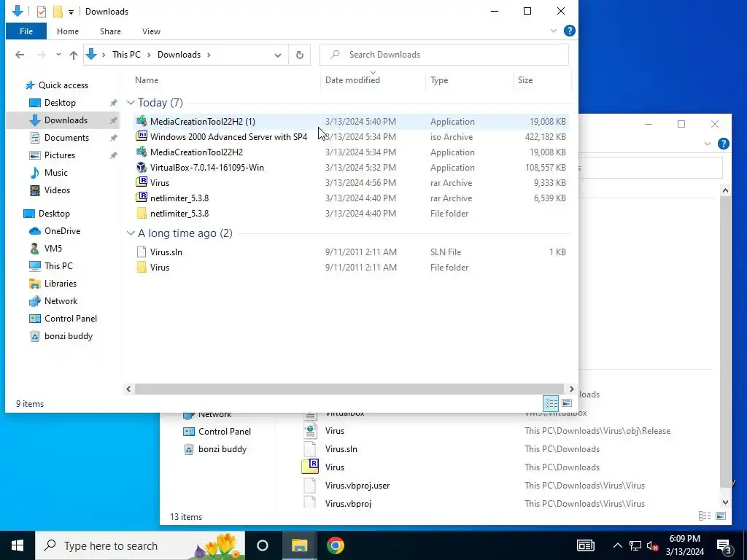
Task: Click the horizontal scrollbar track
Action: 349,389
